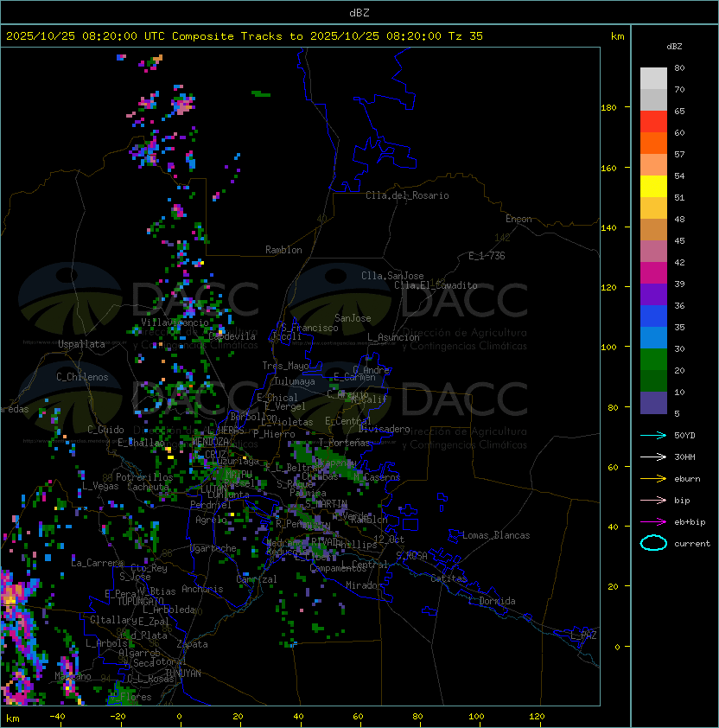
Task: Click the 'E_1-736' map label
Action: coord(487,256)
